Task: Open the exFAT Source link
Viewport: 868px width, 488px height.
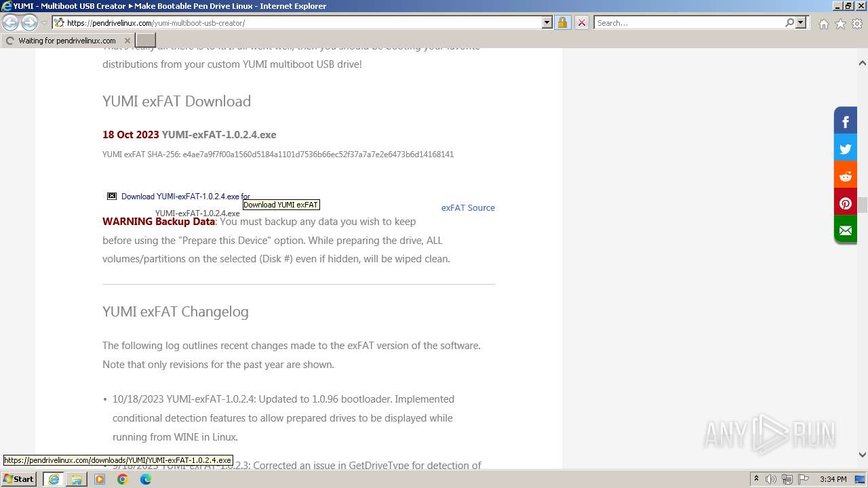Action: tap(468, 207)
